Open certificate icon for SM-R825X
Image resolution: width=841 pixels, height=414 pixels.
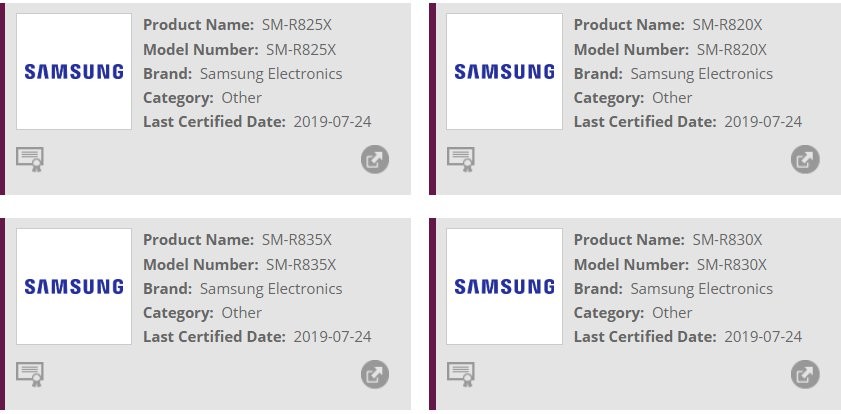(30, 159)
